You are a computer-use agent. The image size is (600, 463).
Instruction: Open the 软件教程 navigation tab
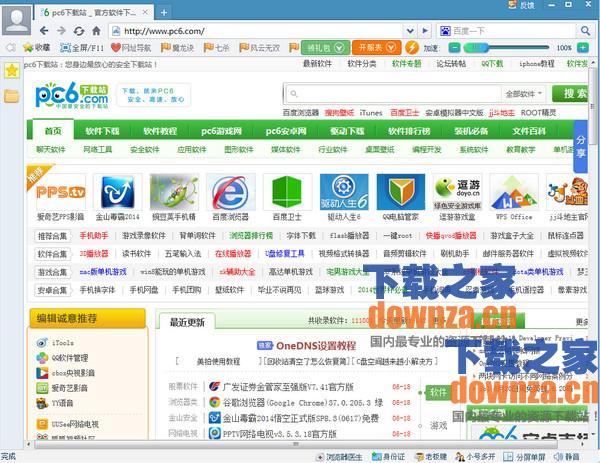pyautogui.click(x=160, y=131)
